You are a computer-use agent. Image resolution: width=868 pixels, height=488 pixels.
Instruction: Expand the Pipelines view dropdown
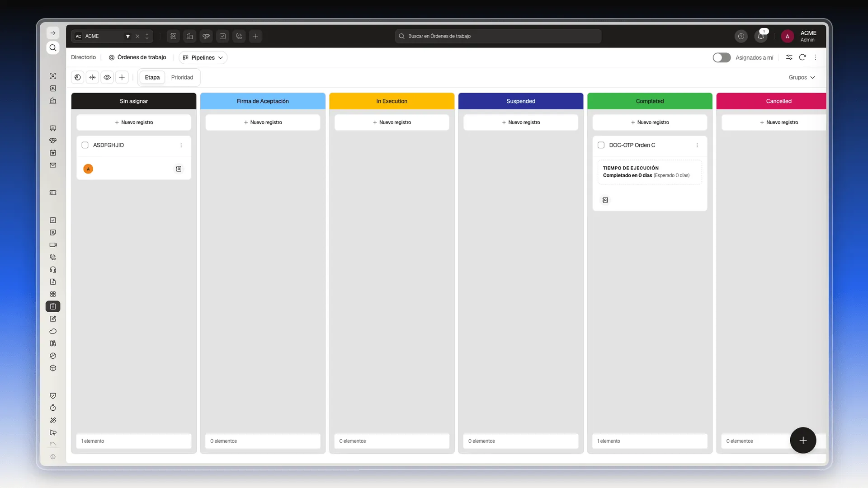pyautogui.click(x=203, y=57)
